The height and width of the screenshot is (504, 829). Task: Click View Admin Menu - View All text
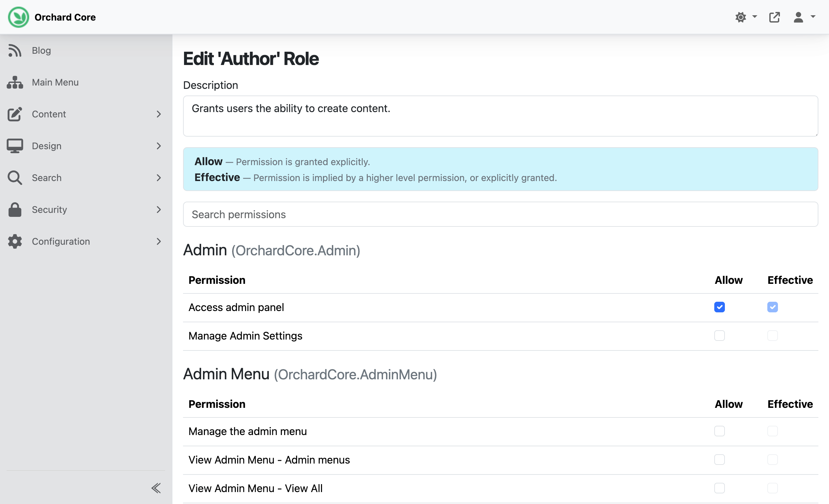[x=255, y=488]
